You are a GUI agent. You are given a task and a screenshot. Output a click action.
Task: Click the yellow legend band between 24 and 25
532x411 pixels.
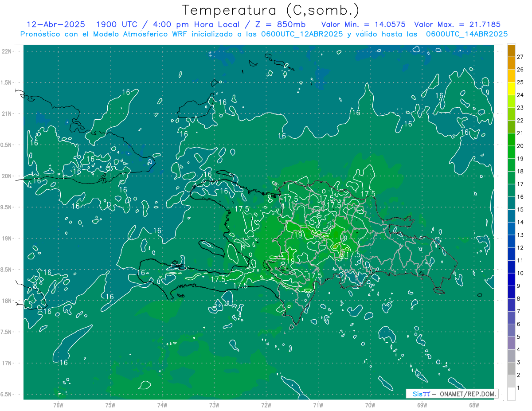[x=511, y=89]
